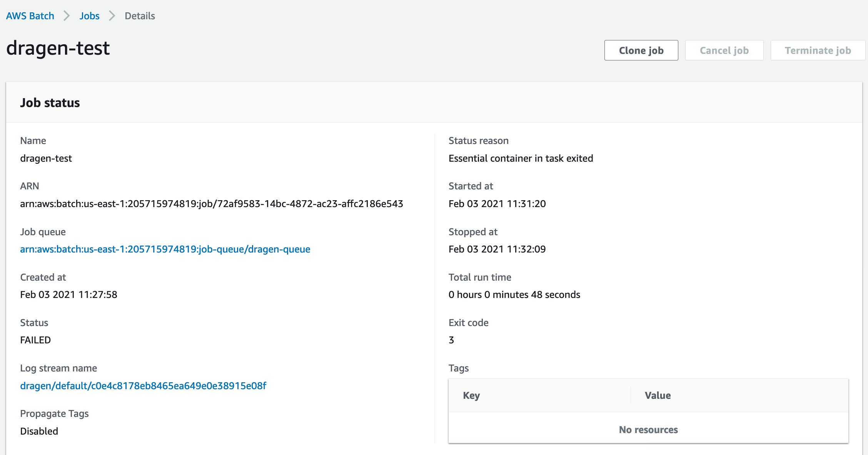Click the 'Status reason' field label
This screenshot has width=868, height=455.
click(x=478, y=141)
